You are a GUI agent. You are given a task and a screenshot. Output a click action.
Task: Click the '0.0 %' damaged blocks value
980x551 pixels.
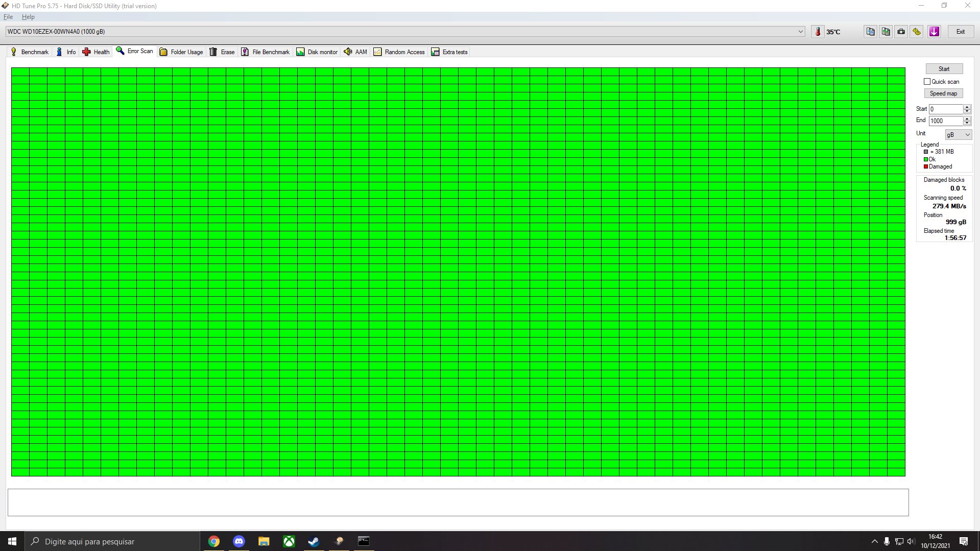point(958,188)
